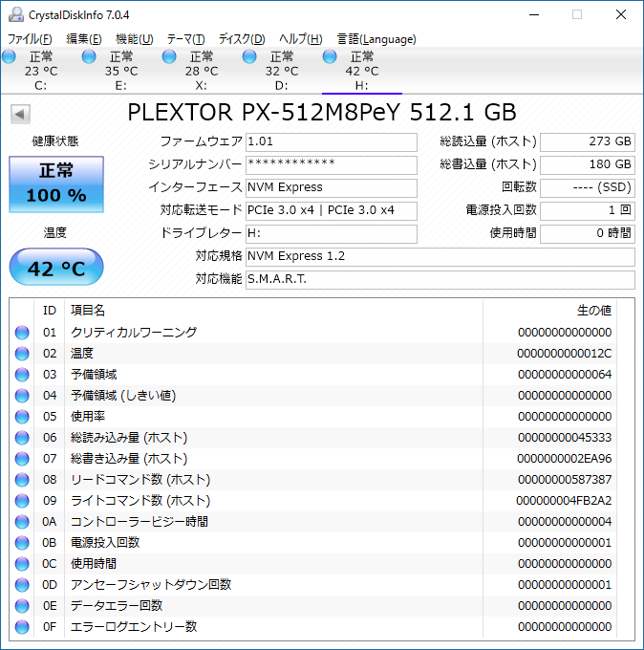This screenshot has height=650, width=644.
Task: Select the クリティカルワーニング row text
Action: pos(134,333)
